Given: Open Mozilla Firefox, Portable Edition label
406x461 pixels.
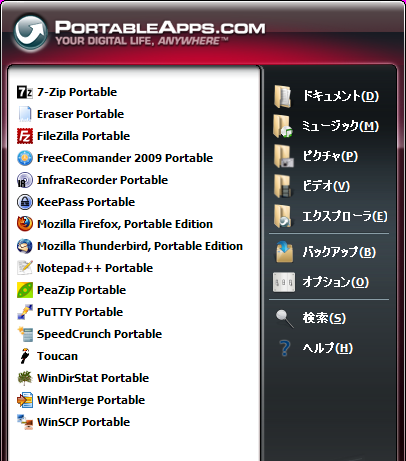Looking at the screenshot, I should point(125,224).
